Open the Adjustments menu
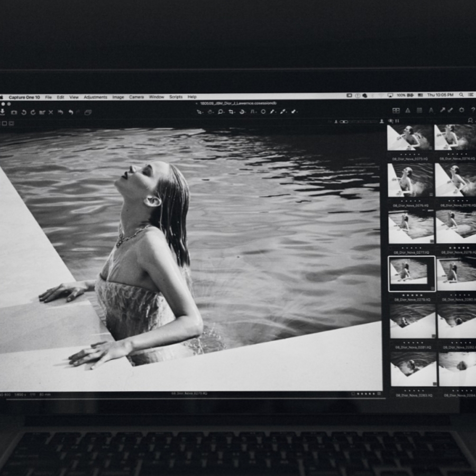This screenshot has width=476, height=476. coord(95,97)
